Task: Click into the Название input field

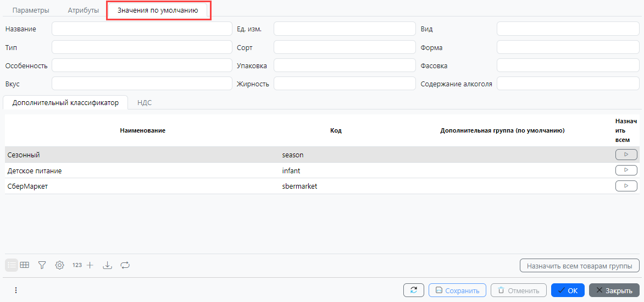Action: (142, 29)
